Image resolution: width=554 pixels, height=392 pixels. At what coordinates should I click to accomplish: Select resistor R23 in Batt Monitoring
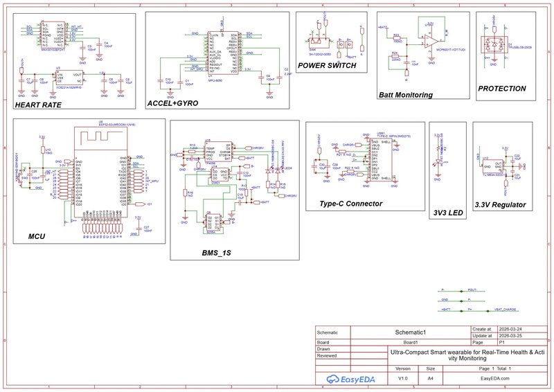click(x=397, y=37)
